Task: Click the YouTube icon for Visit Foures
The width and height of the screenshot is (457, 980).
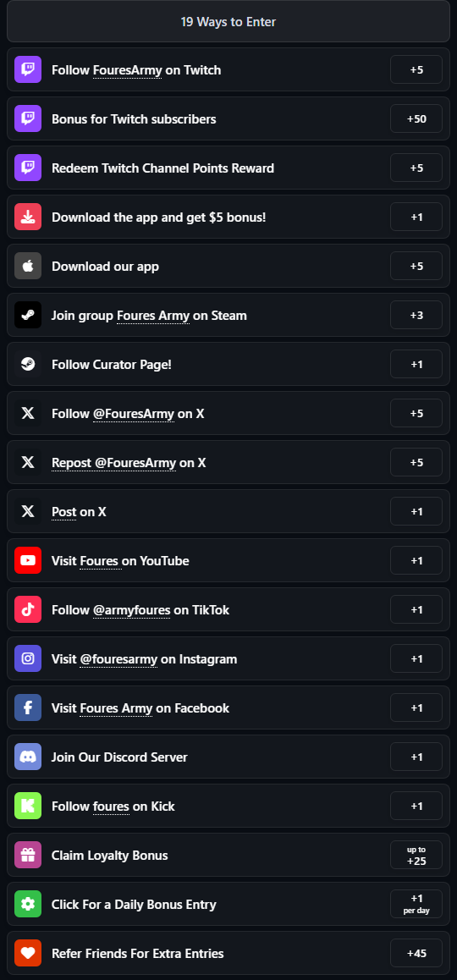Action: pos(28,560)
